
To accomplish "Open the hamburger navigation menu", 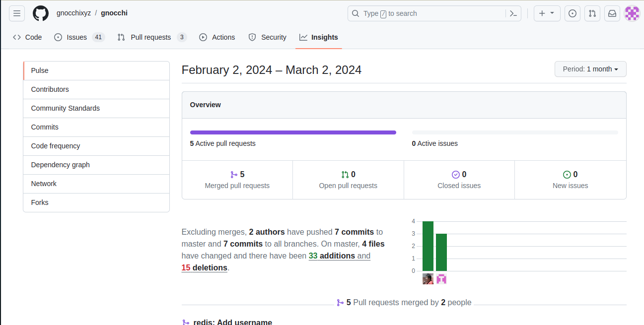I will click(x=17, y=13).
